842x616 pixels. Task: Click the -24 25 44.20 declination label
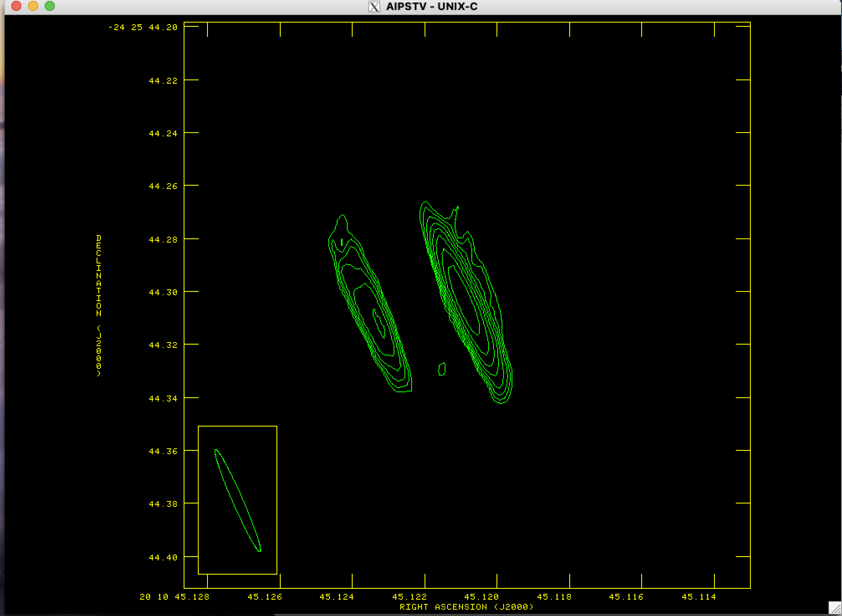click(x=143, y=27)
